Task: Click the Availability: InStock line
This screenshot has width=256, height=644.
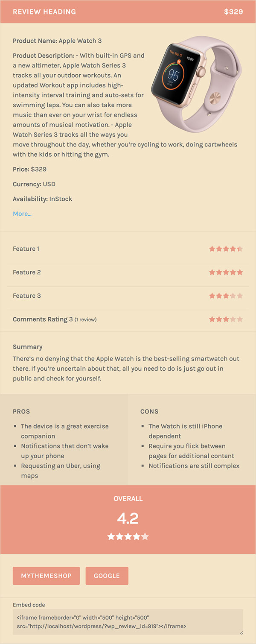Action: (43, 199)
